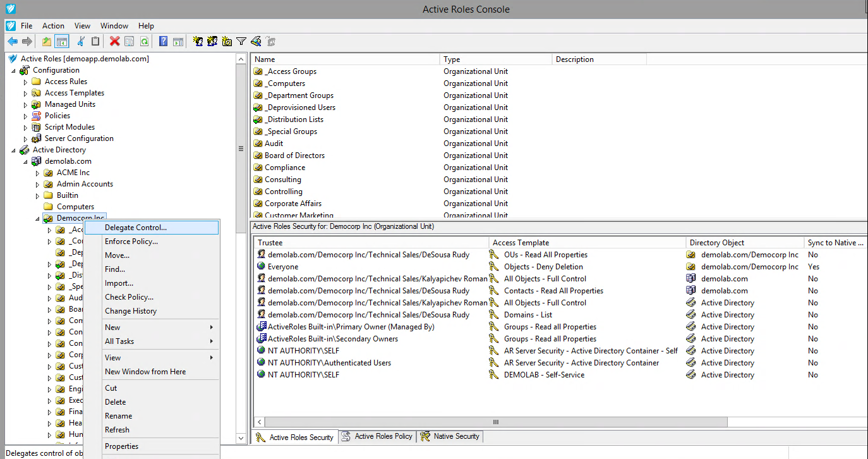Sort by the Trustee column header

coord(371,243)
